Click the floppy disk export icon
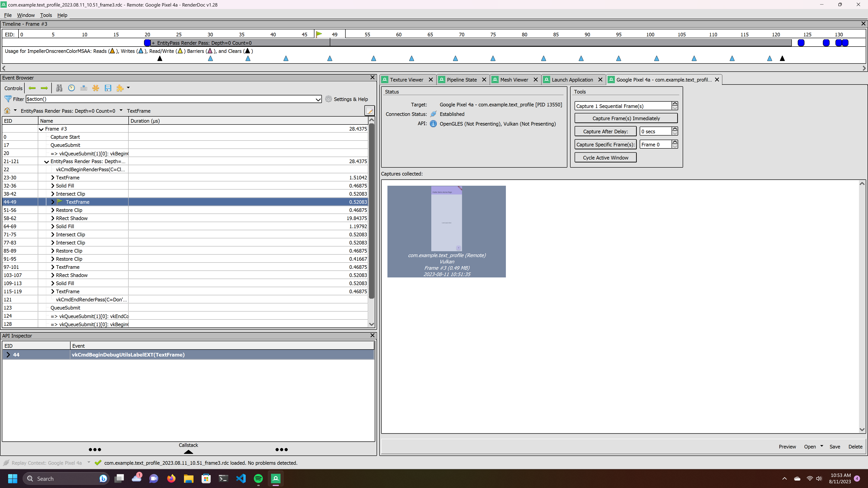 tap(108, 88)
